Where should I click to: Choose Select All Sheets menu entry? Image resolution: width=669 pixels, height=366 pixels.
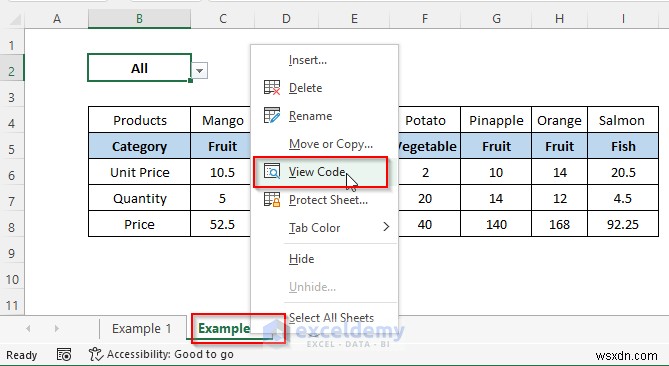tap(331, 318)
